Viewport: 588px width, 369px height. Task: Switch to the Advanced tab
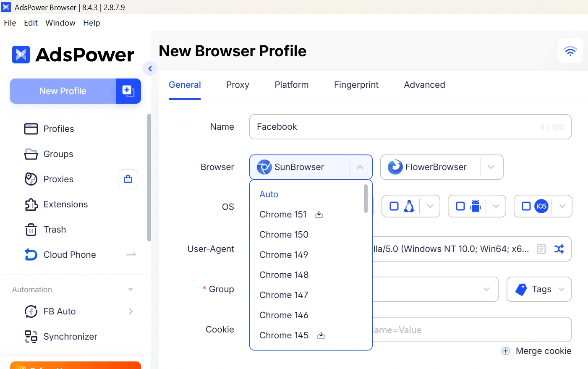424,85
